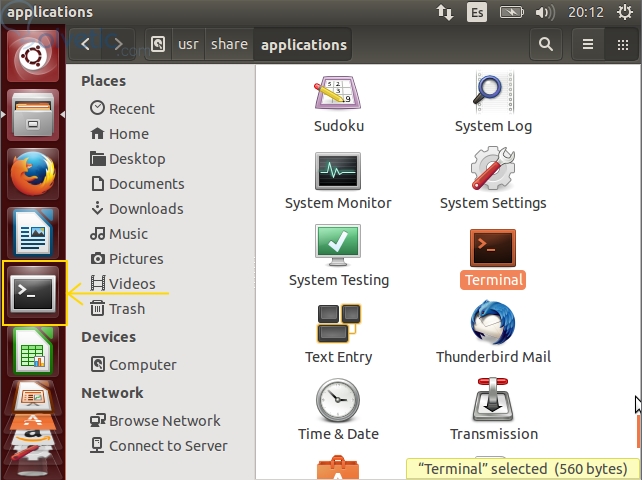642x480 pixels.
Task: Open the Ubuntu Dash from launcher
Action: tap(33, 56)
